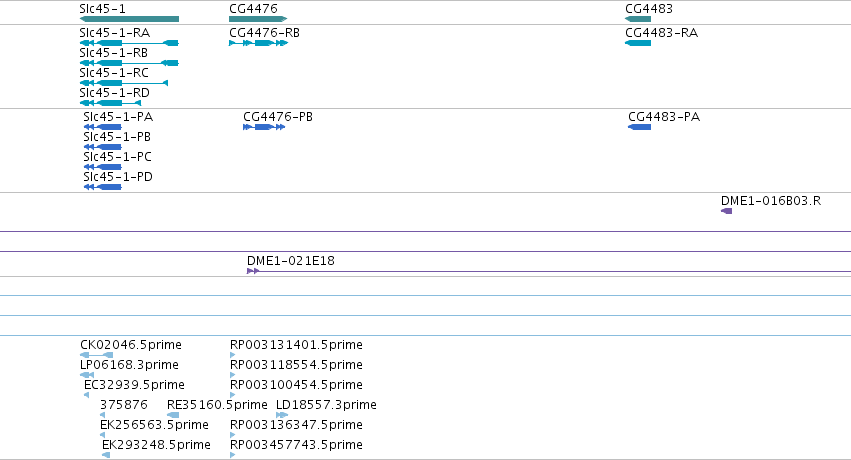Click the Slc45-1-RA transcript glyph
Image resolution: width=851 pixels, height=460 pixels.
[129, 43]
